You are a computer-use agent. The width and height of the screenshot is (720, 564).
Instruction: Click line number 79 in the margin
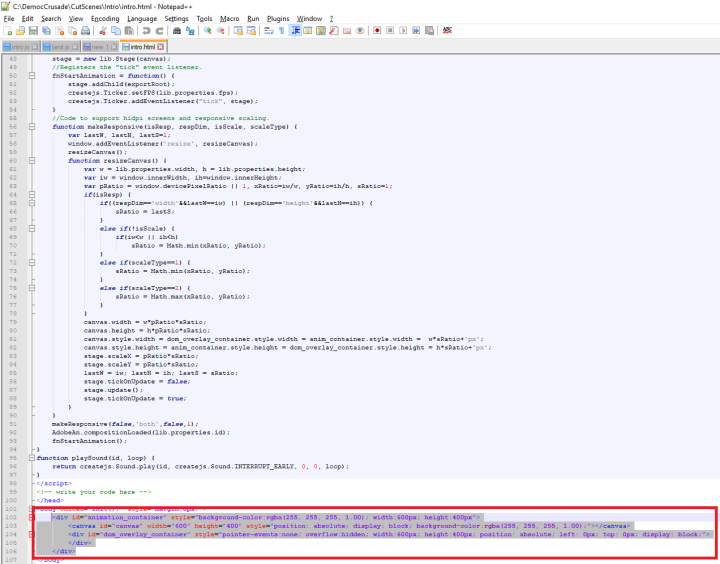[13, 322]
